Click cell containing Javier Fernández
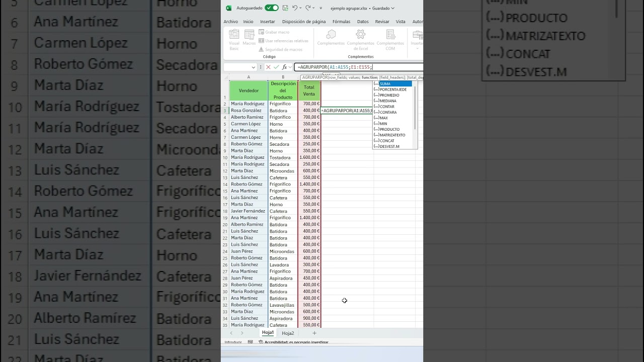Image resolution: width=644 pixels, height=362 pixels. (249, 211)
